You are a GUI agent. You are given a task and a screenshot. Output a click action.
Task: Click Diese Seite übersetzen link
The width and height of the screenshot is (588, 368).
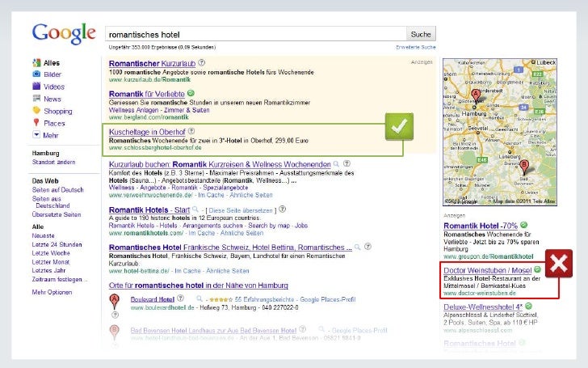coord(241,210)
